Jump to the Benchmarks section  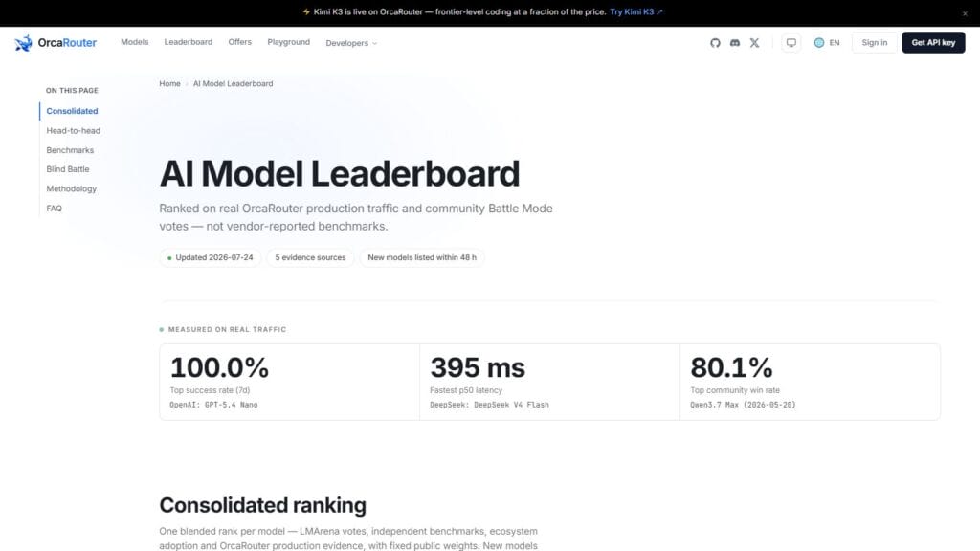point(70,150)
